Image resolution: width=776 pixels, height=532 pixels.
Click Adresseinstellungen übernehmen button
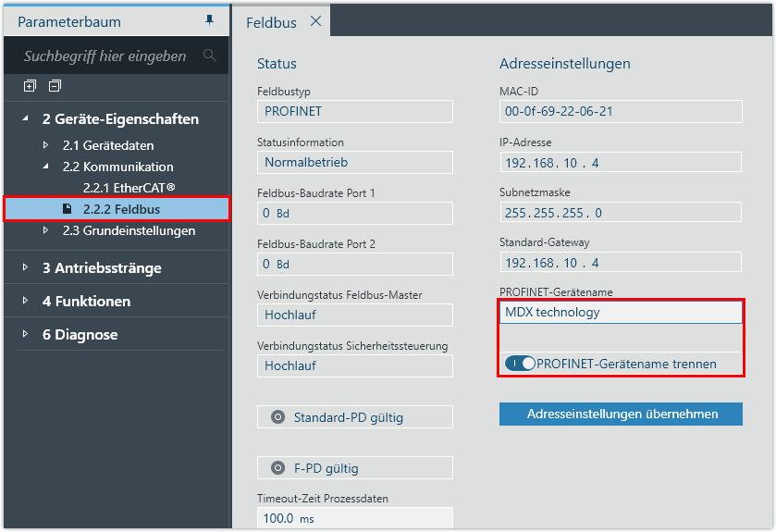pyautogui.click(x=621, y=414)
